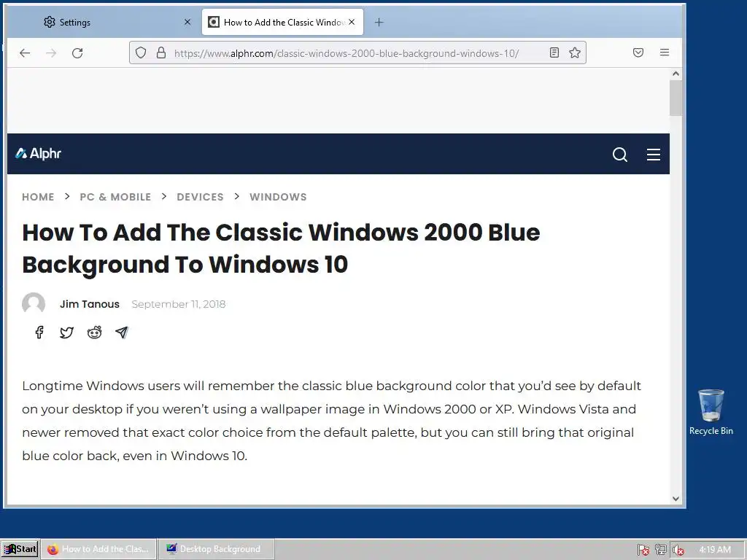This screenshot has width=747, height=560.
Task: Toggle reader view in address bar
Action: point(554,52)
